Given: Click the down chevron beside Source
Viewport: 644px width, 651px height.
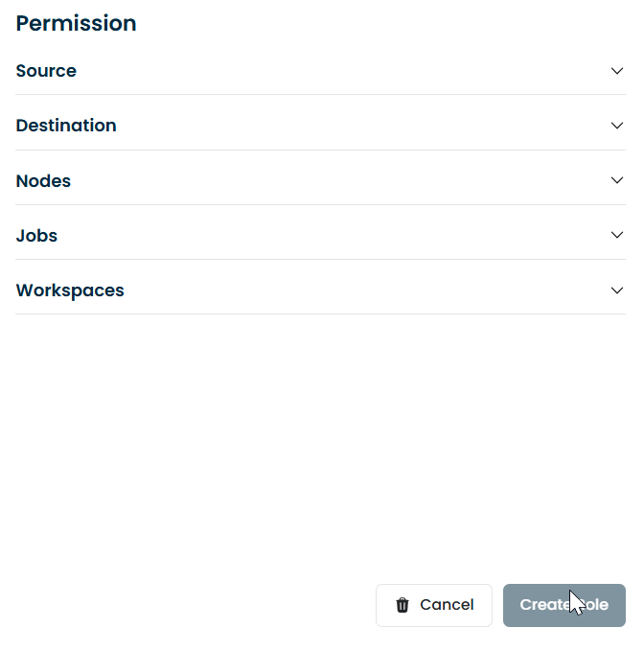Looking at the screenshot, I should (x=617, y=71).
